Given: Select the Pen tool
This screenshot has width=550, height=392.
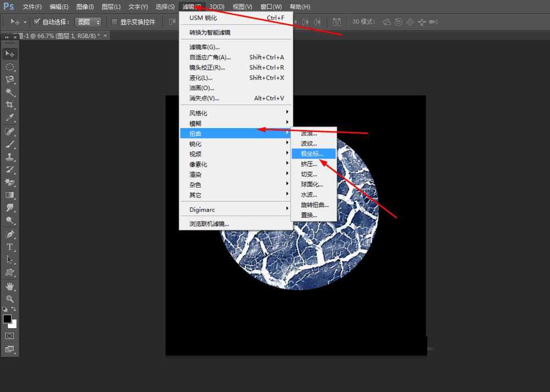Looking at the screenshot, I should tap(9, 234).
